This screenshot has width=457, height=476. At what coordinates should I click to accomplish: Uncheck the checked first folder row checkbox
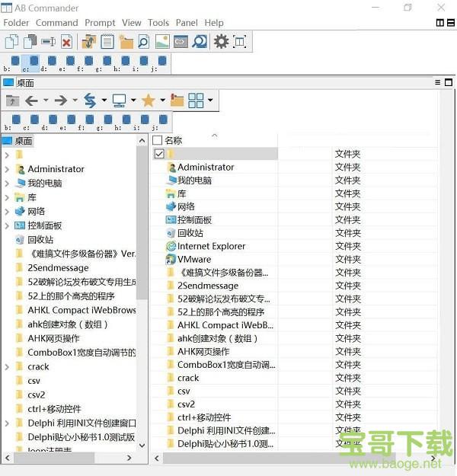point(159,154)
